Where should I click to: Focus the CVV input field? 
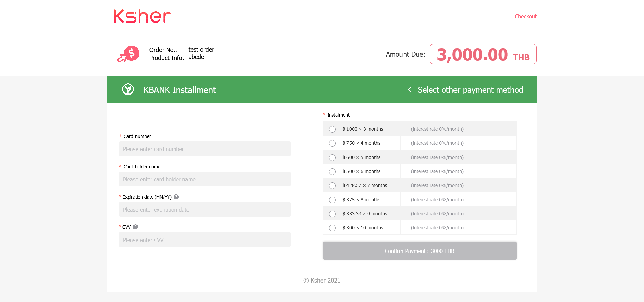click(205, 240)
